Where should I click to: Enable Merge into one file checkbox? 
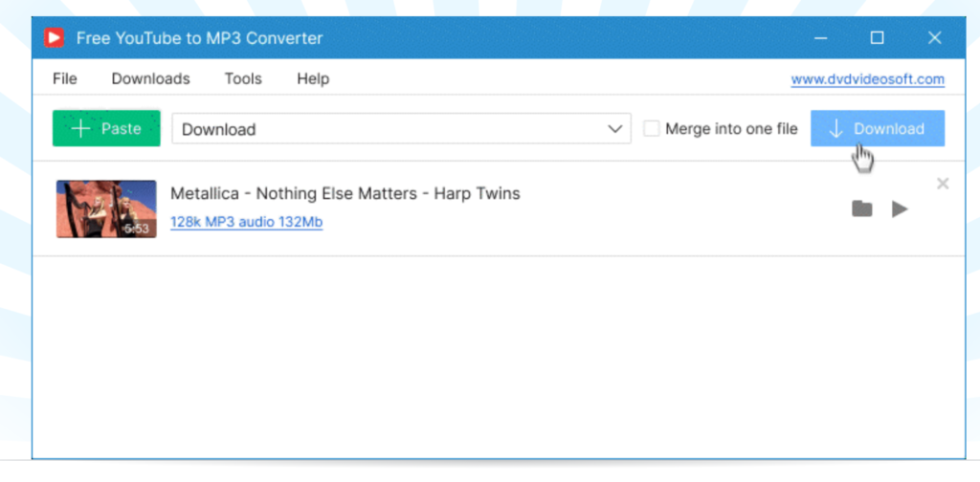click(651, 128)
